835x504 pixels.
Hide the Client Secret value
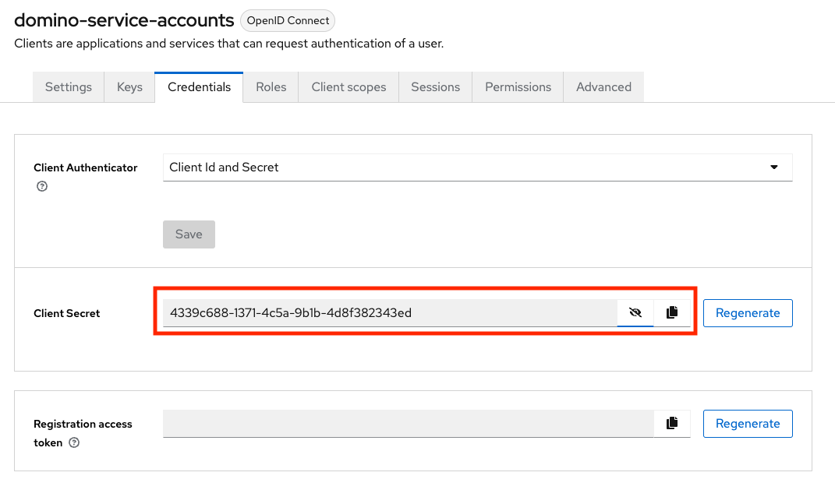tap(635, 313)
